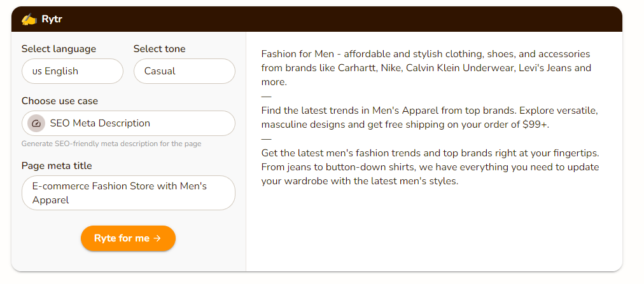Click the speedometer icon in use case field
The height and width of the screenshot is (284, 644).
[x=36, y=123]
